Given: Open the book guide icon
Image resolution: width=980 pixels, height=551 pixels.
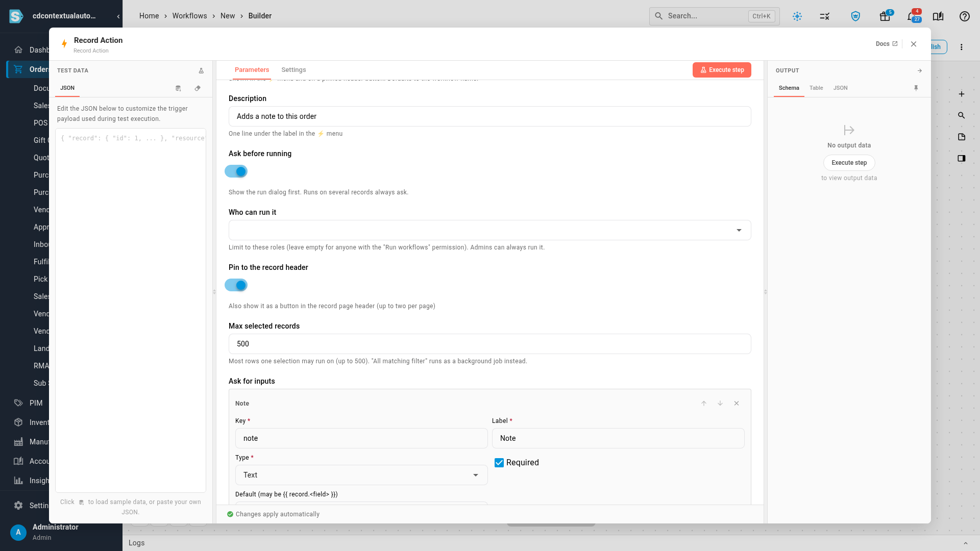Looking at the screenshot, I should pyautogui.click(x=938, y=16).
